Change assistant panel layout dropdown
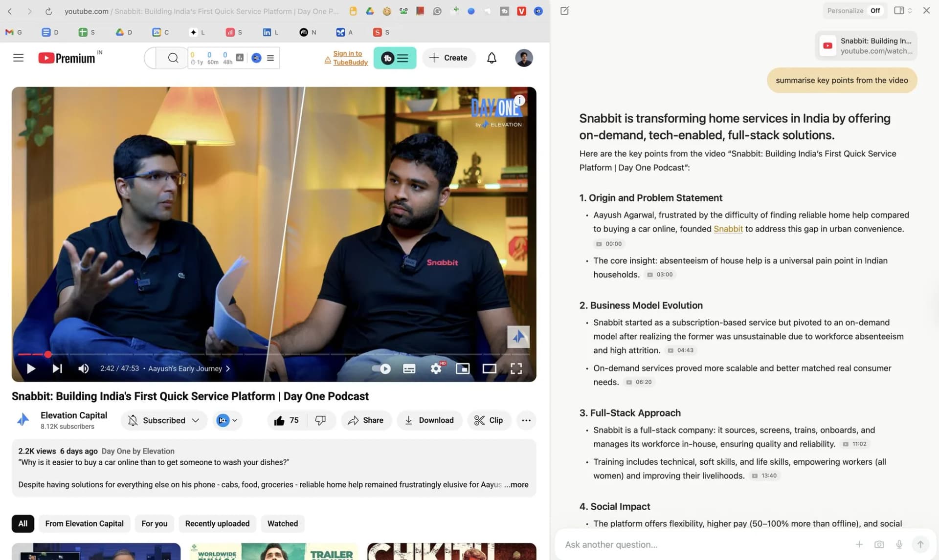This screenshot has width=939, height=560. 903,10
